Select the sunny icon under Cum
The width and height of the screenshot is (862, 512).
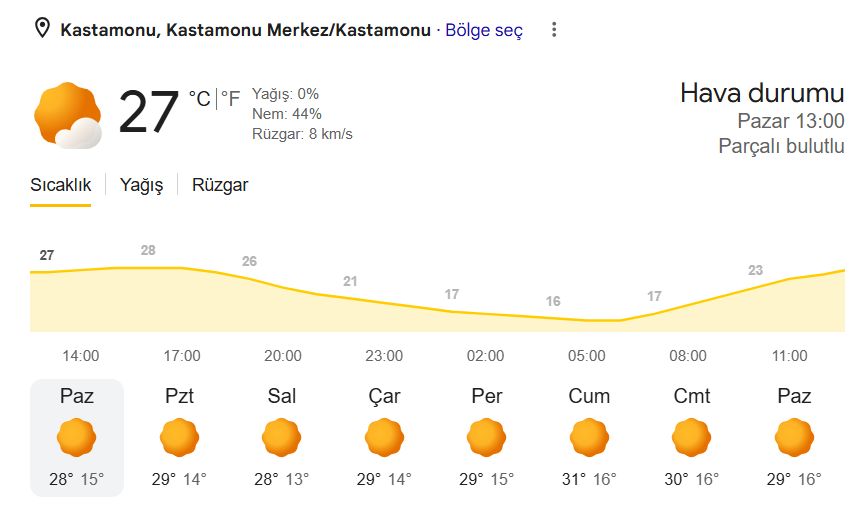(589, 438)
